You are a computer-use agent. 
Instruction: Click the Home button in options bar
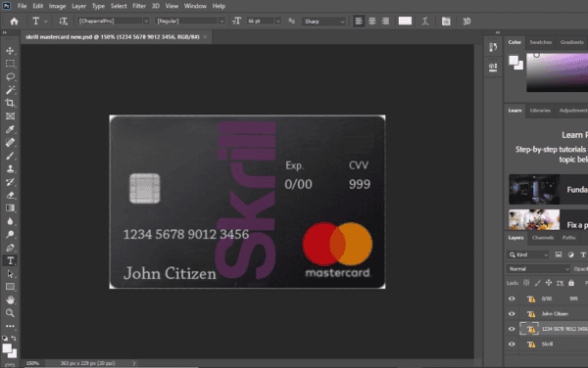pos(15,22)
